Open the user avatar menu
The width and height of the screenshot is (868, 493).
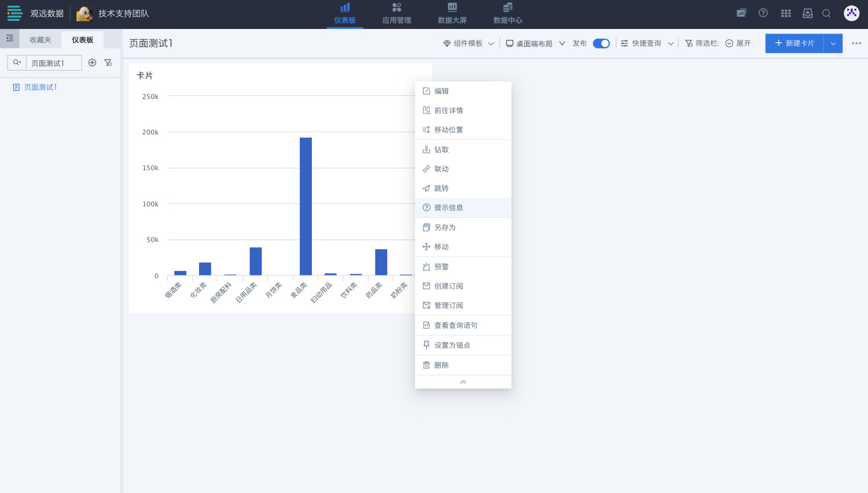coord(851,13)
